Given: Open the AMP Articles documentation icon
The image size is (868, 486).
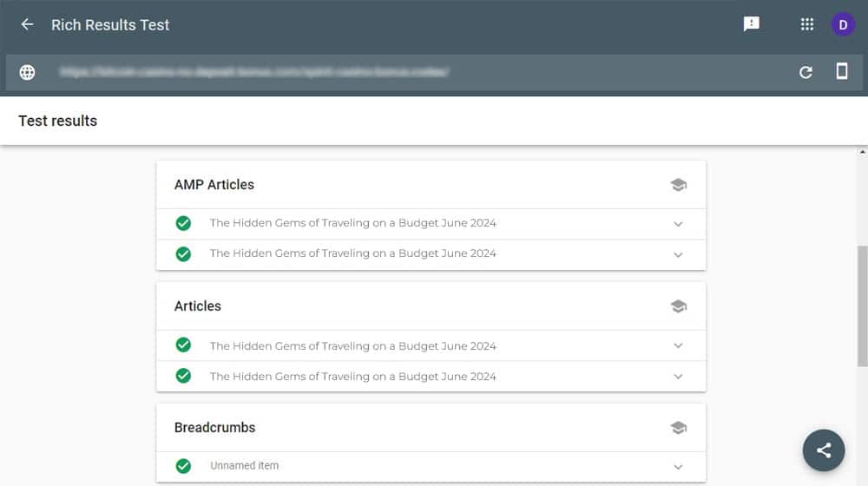Looking at the screenshot, I should 678,184.
